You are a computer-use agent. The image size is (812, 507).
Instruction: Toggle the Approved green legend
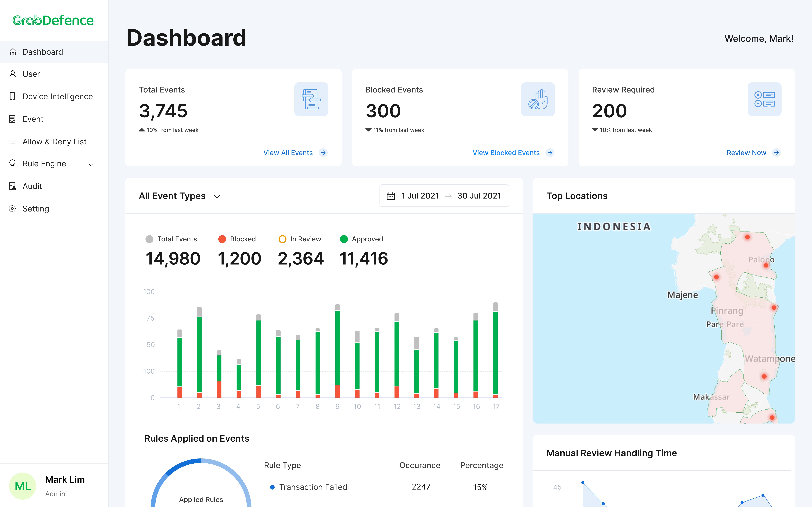(x=361, y=239)
